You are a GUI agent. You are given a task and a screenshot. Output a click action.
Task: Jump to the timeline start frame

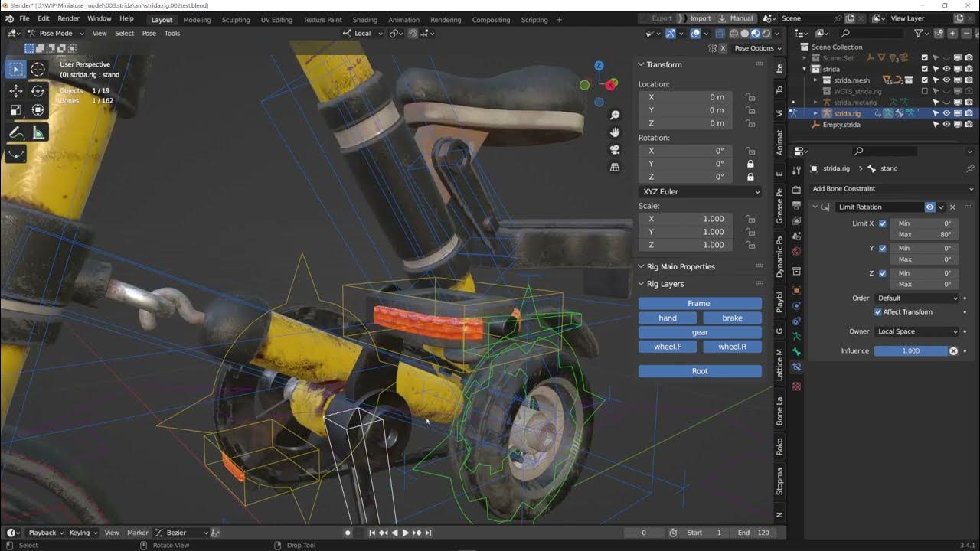click(x=372, y=533)
